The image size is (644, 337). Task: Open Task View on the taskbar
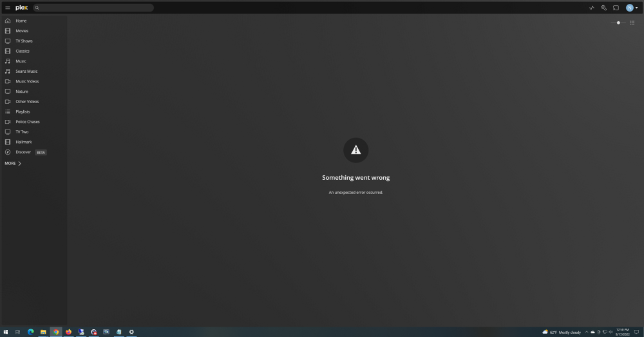tap(17, 332)
